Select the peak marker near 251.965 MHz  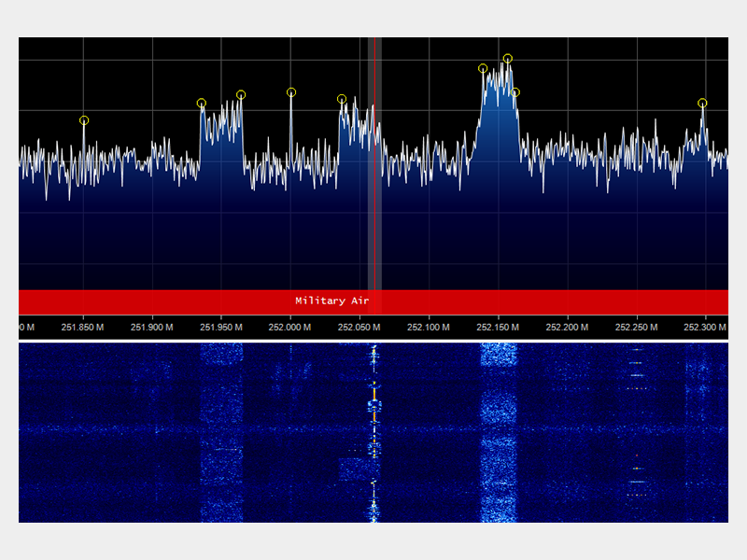point(241,94)
